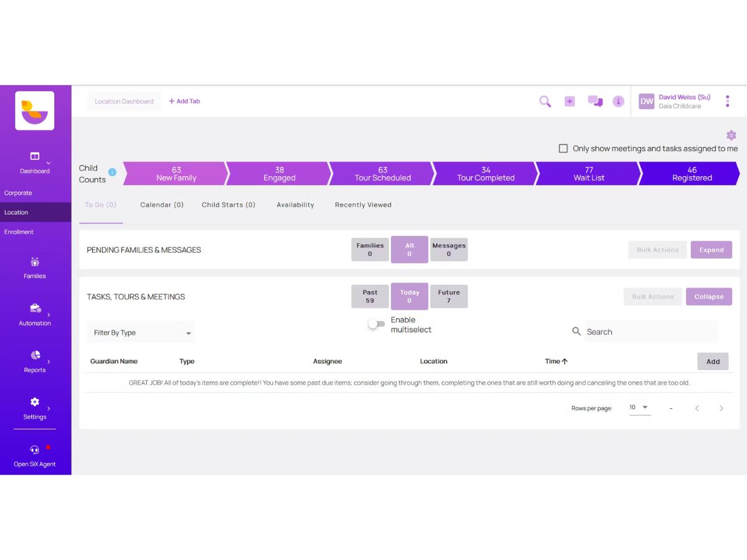This screenshot has width=747, height=560.
Task: Sort by the Time column arrow
Action: (x=565, y=362)
